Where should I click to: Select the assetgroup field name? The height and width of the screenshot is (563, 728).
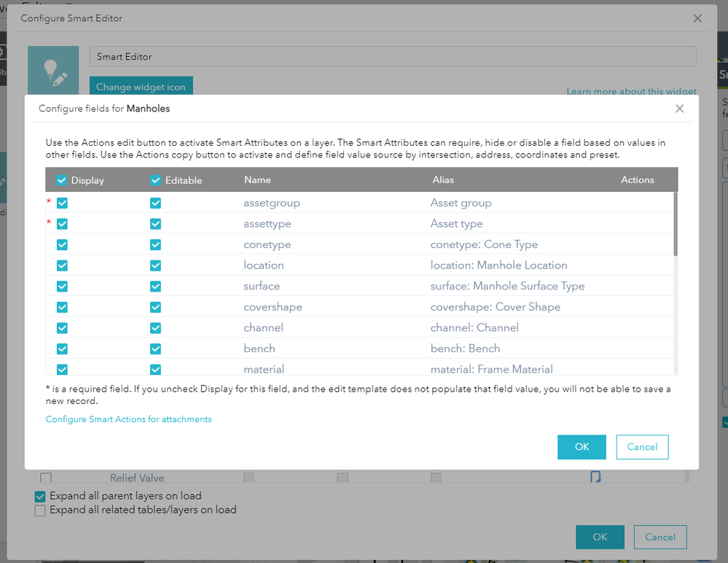[272, 203]
